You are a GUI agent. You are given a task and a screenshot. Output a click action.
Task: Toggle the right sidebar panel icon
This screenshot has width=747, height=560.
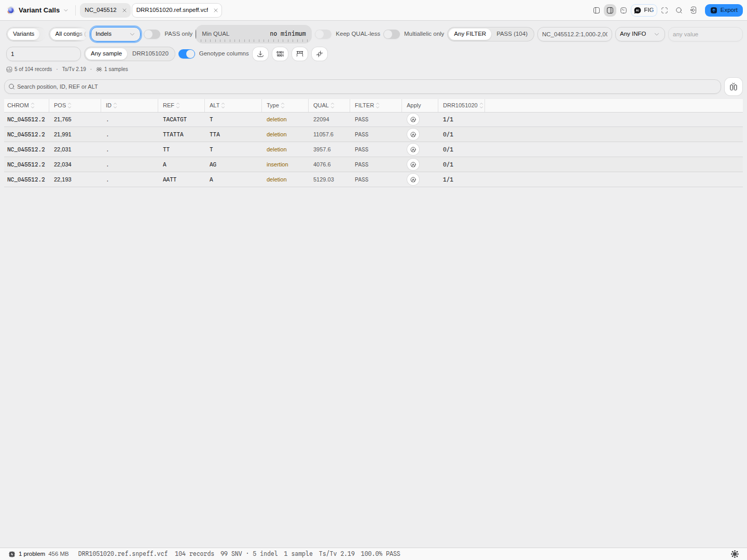pos(610,10)
